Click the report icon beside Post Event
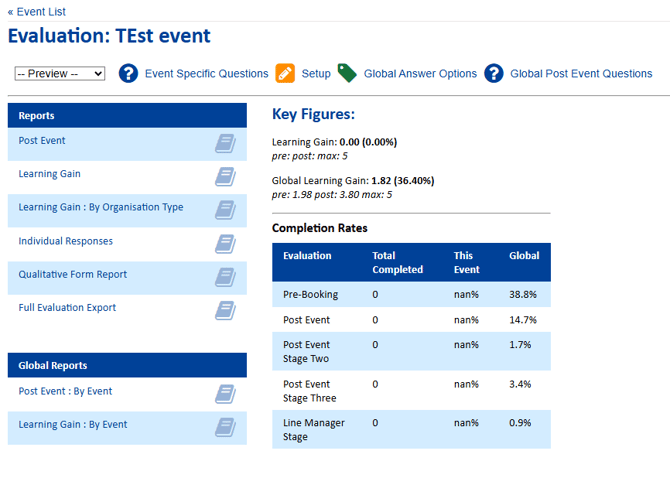 [225, 143]
